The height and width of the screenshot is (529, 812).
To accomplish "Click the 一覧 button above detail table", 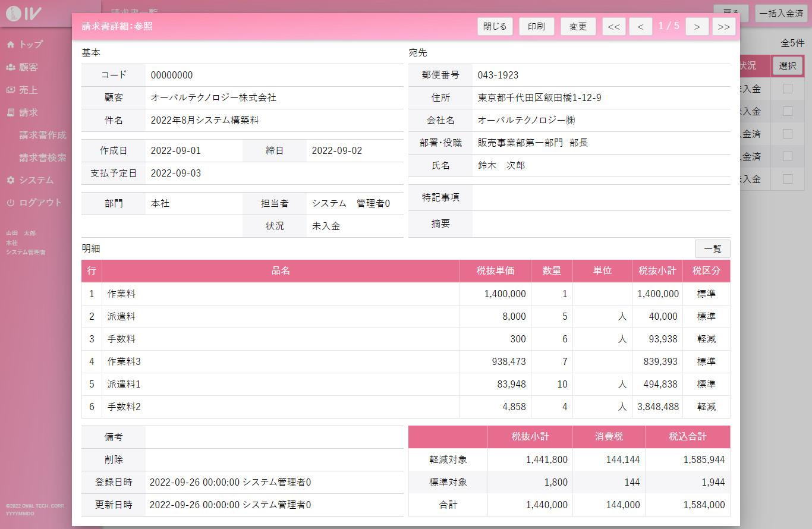I will pos(712,248).
